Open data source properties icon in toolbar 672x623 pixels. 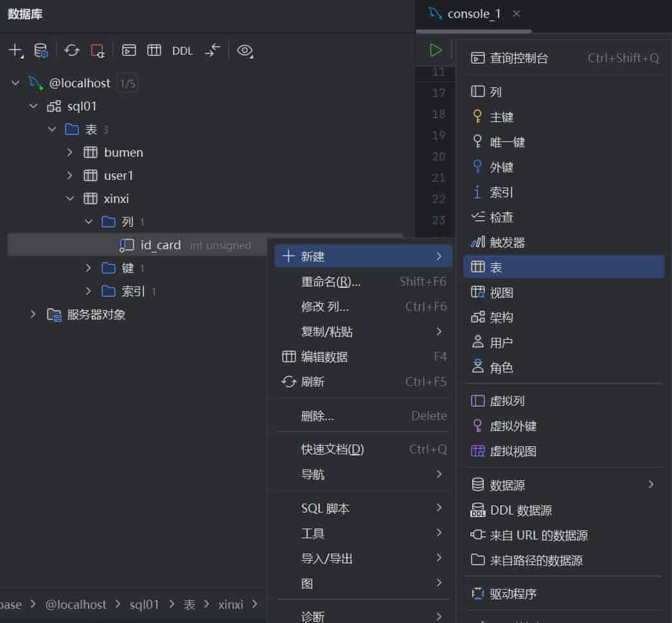[41, 51]
